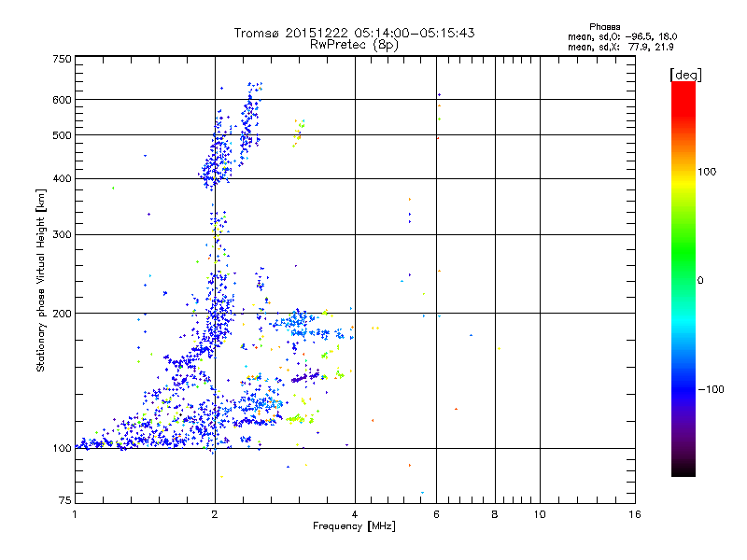Click the x-axis tick label '1'

pyautogui.click(x=75, y=514)
